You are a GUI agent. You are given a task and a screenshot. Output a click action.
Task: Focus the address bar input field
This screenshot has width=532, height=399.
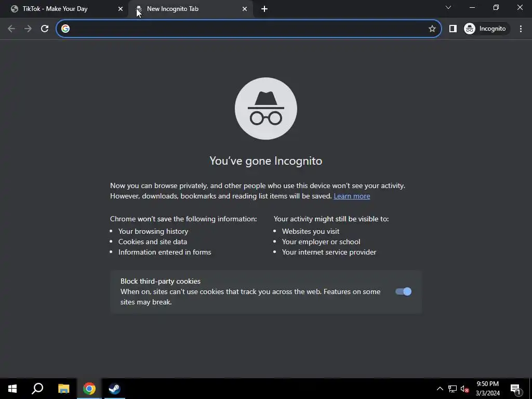(249, 29)
